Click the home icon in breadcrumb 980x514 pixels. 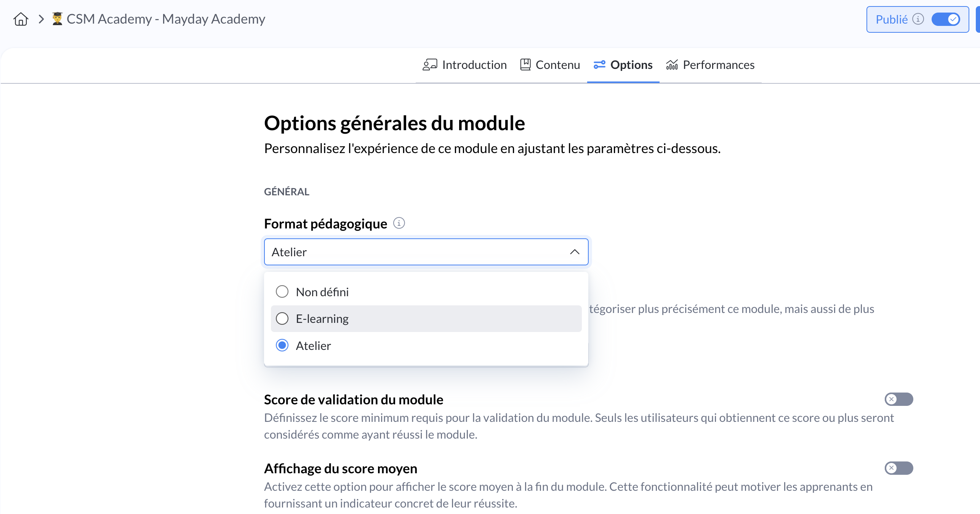(x=21, y=19)
